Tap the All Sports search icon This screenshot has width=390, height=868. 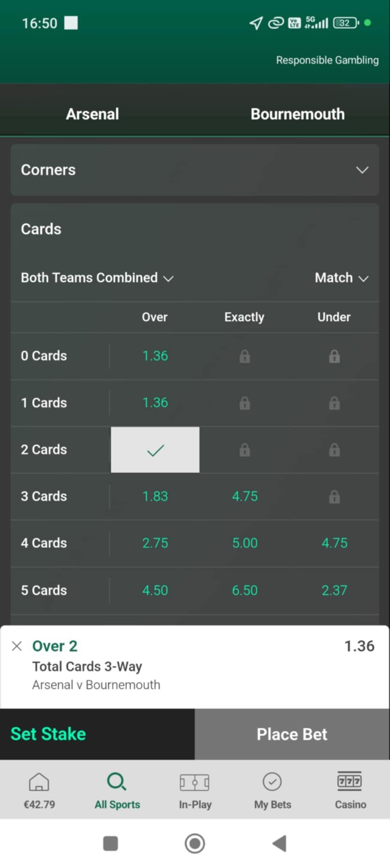point(117,782)
